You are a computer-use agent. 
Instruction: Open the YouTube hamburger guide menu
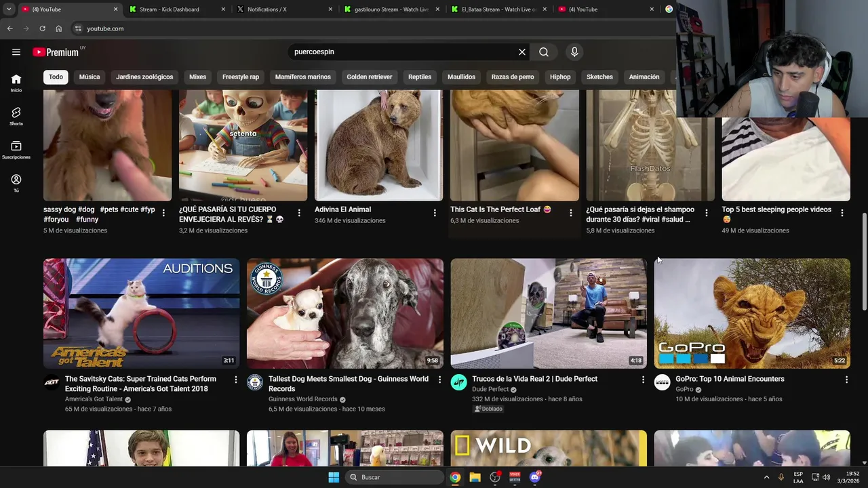pyautogui.click(x=16, y=52)
